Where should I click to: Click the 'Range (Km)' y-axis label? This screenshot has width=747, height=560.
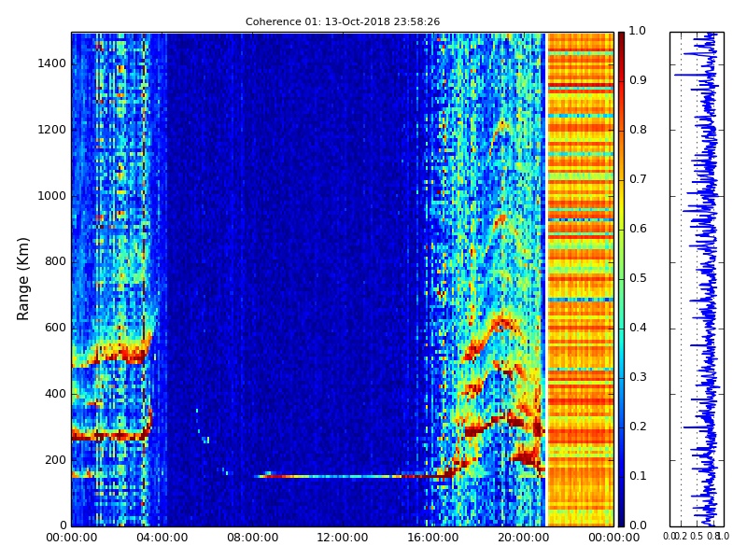point(22,279)
